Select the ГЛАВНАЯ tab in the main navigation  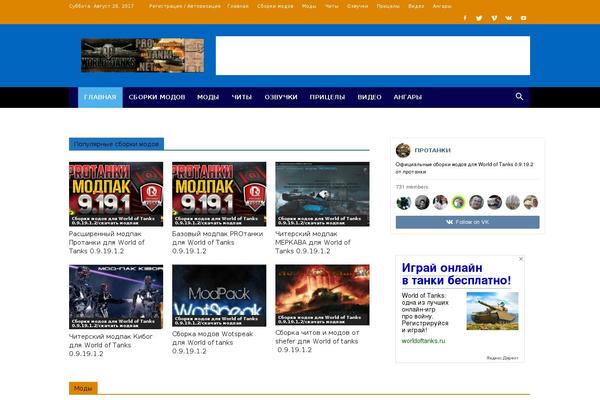pyautogui.click(x=100, y=97)
